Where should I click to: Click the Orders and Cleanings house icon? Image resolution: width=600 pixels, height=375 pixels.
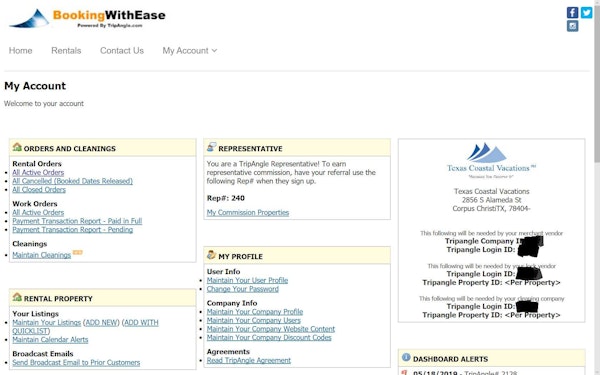click(17, 147)
